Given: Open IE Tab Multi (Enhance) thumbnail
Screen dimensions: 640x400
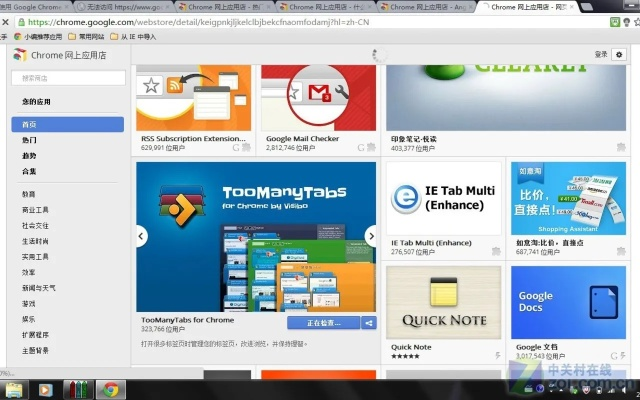Looking at the screenshot, I should [444, 198].
